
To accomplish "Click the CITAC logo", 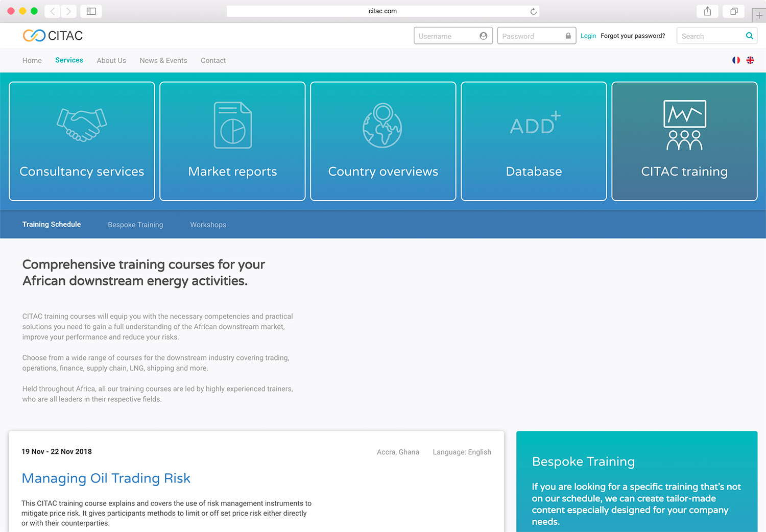I will click(53, 36).
